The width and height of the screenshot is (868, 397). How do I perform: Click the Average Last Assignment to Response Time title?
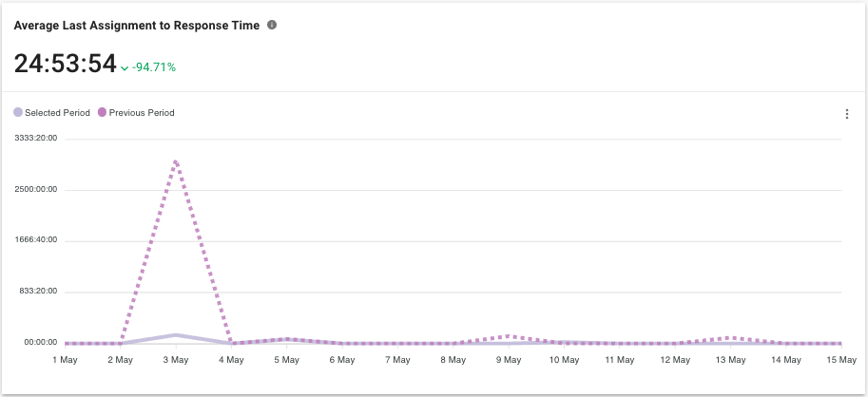click(x=136, y=26)
